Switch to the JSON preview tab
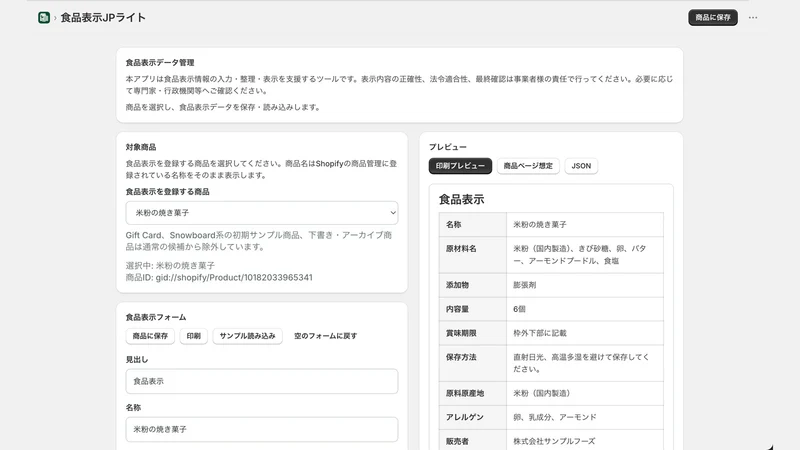 click(581, 166)
